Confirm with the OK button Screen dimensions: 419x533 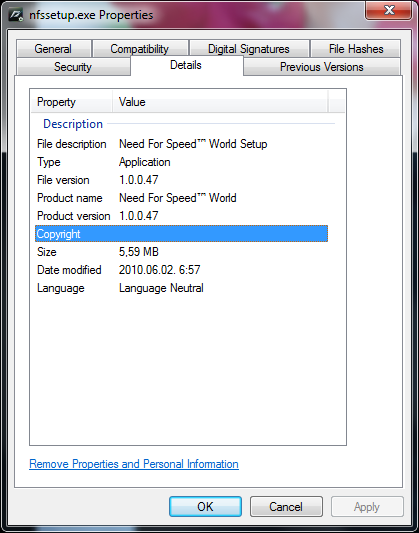coord(206,506)
